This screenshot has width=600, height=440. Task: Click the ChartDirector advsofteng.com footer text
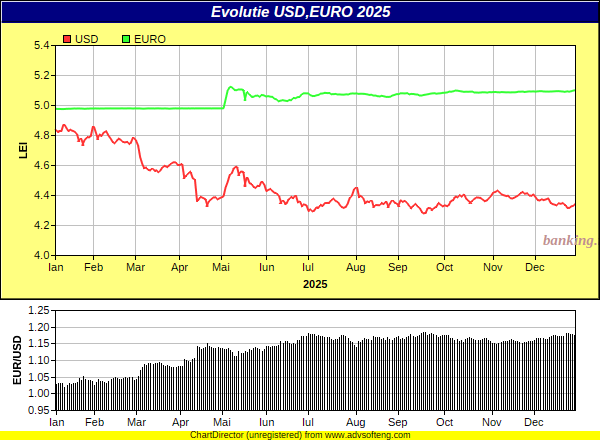(x=300, y=435)
